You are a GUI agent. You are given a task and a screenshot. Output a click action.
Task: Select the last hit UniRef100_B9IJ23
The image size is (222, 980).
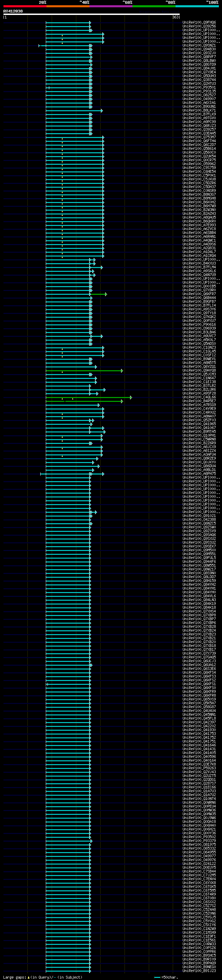199,971
